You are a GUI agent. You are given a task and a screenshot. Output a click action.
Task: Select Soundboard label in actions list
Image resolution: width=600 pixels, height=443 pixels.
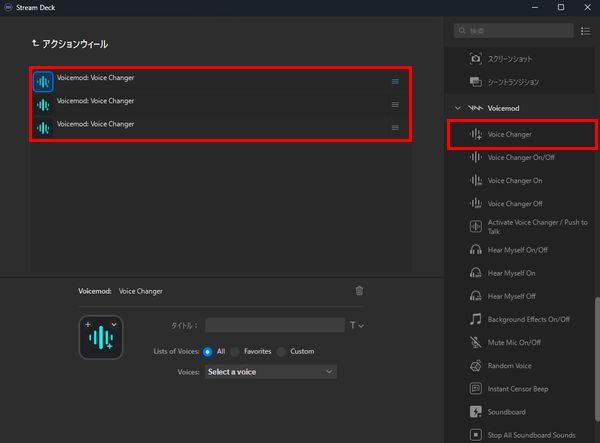(506, 412)
